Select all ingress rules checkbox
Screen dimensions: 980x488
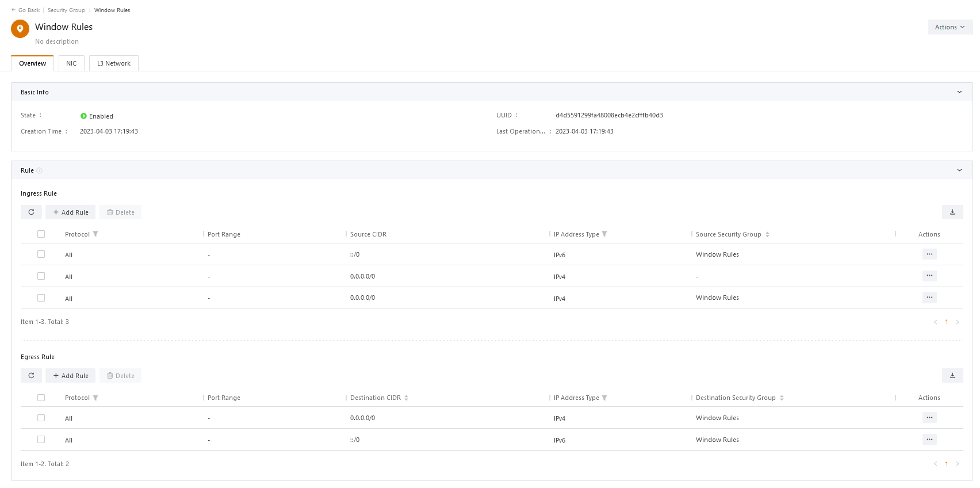41,234
